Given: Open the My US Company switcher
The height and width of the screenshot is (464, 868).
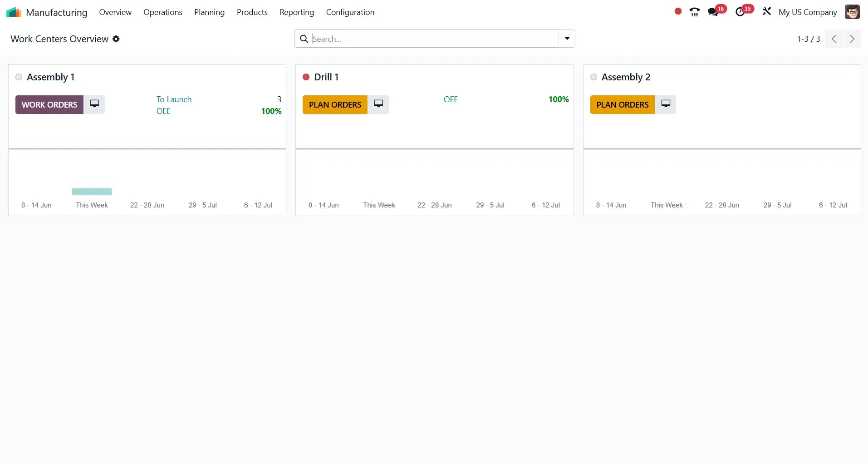Looking at the screenshot, I should [808, 12].
